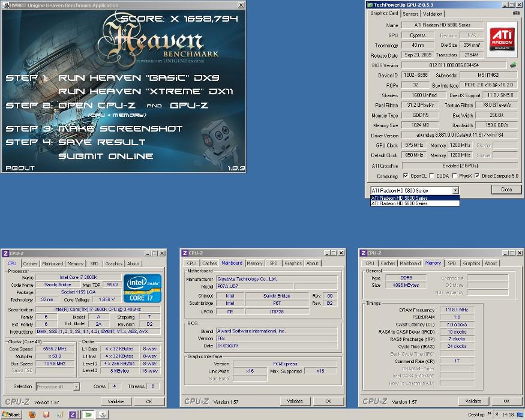This screenshot has width=525, height=420.
Task: Click GPU-Z link in Heaven window
Action: [x=189, y=105]
